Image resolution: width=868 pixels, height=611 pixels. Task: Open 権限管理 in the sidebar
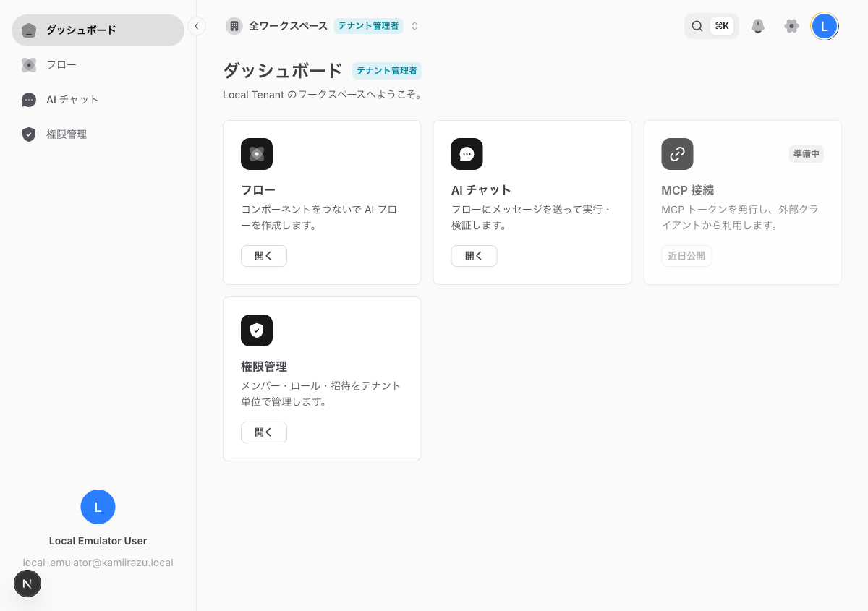(x=98, y=134)
